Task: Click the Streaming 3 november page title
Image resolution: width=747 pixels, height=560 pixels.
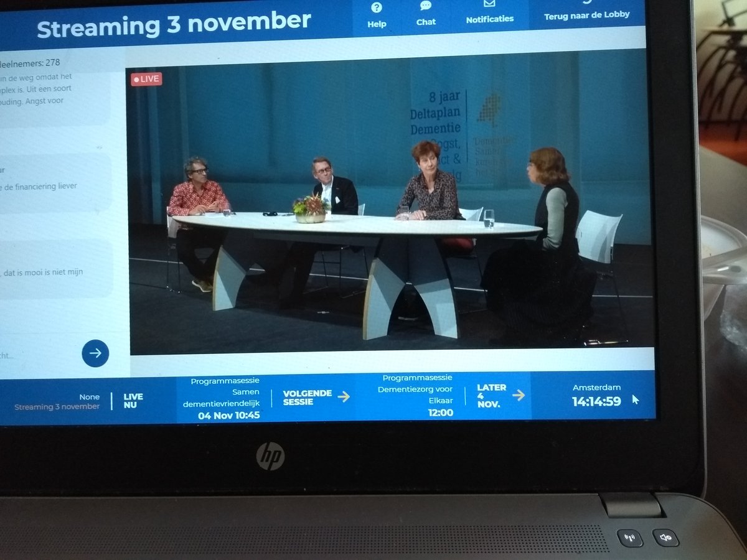Action: pyautogui.click(x=174, y=24)
